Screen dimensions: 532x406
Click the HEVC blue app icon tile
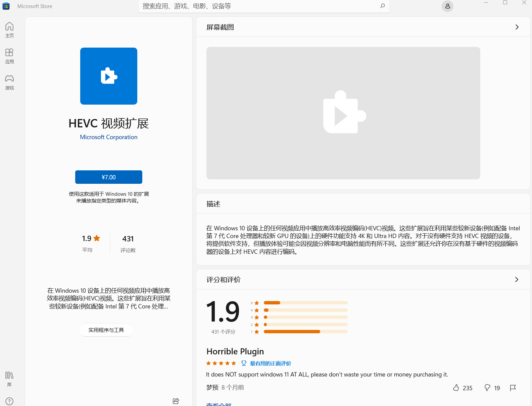click(109, 76)
